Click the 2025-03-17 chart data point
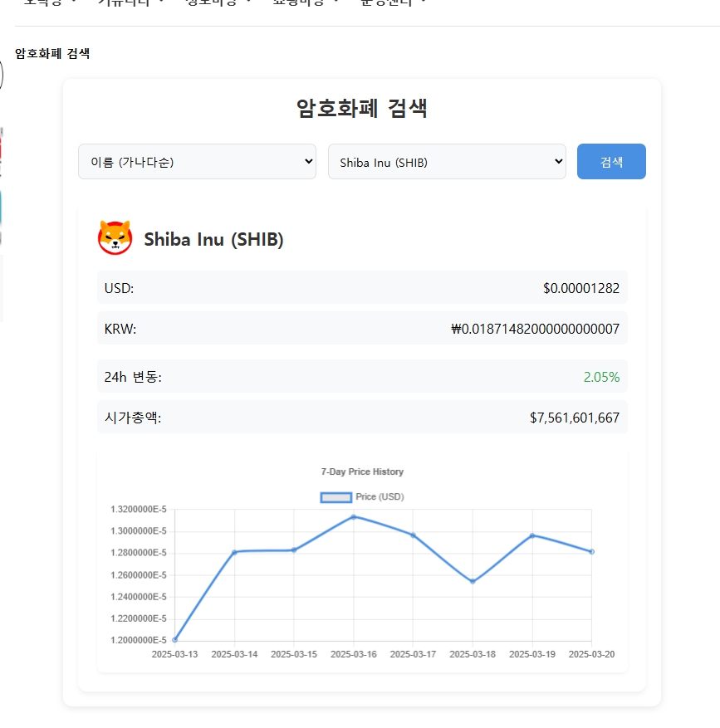 coord(413,535)
